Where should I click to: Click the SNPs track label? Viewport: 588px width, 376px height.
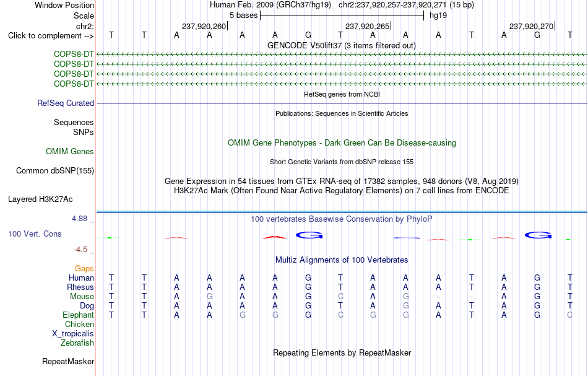84,132
